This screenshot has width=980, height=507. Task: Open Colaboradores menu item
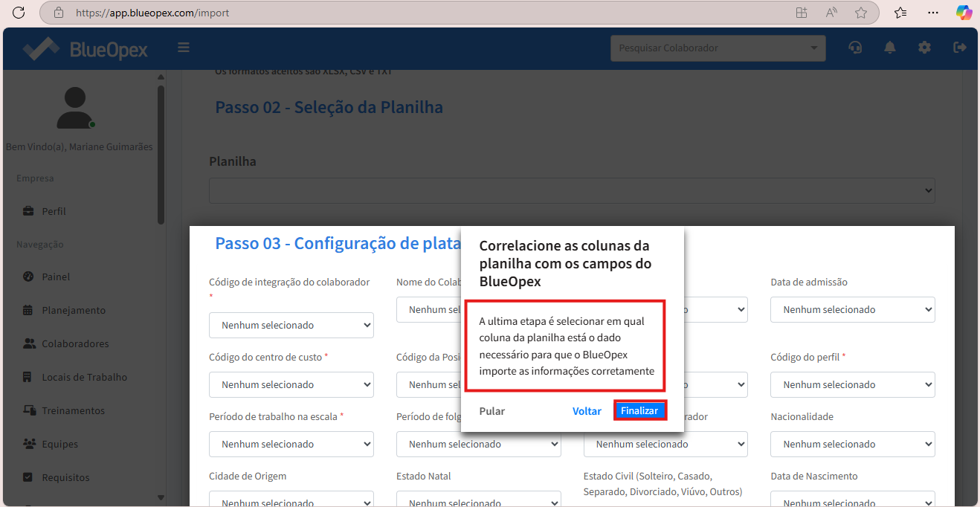point(75,343)
